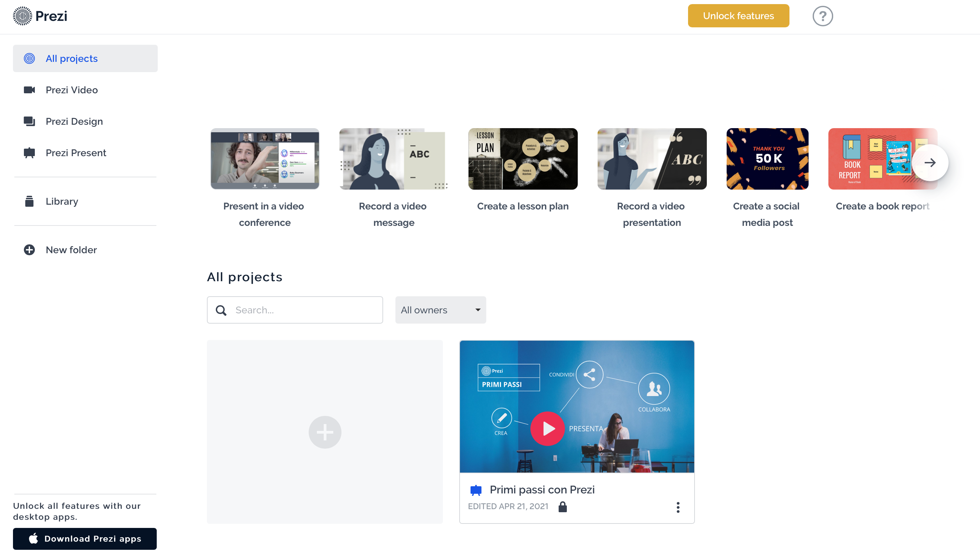
Task: Click the Apple icon on download button
Action: coord(33,538)
